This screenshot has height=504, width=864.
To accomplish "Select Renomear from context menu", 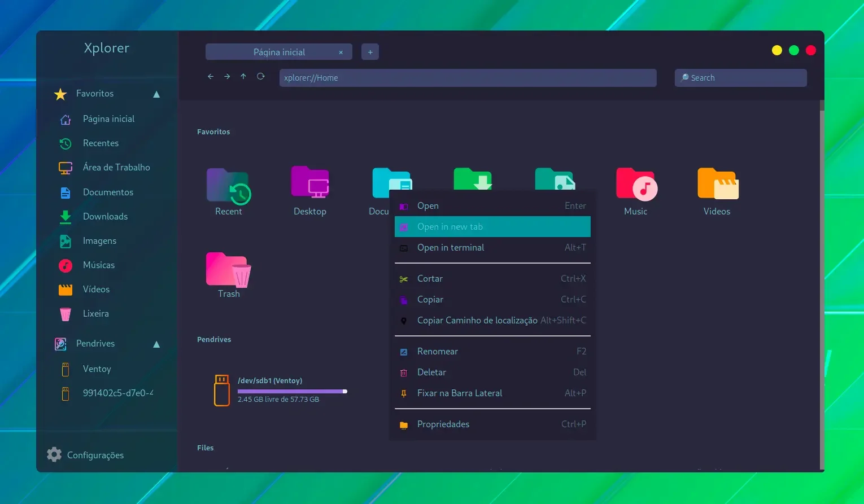I will click(x=492, y=352).
